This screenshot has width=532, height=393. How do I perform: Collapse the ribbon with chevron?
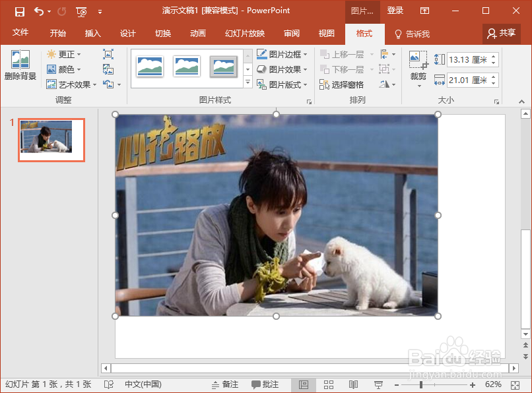pos(521,102)
